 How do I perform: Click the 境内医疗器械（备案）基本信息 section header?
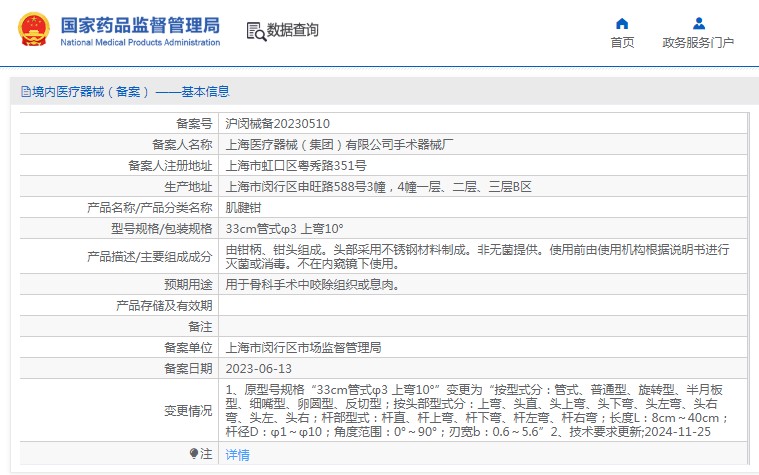125,92
